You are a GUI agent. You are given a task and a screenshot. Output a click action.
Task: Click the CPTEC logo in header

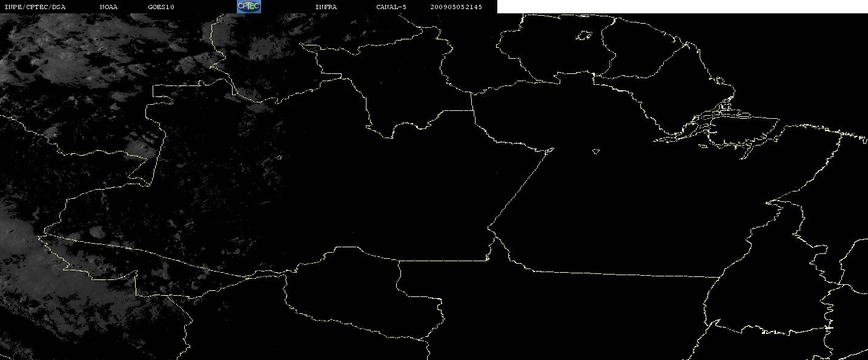coord(248,7)
